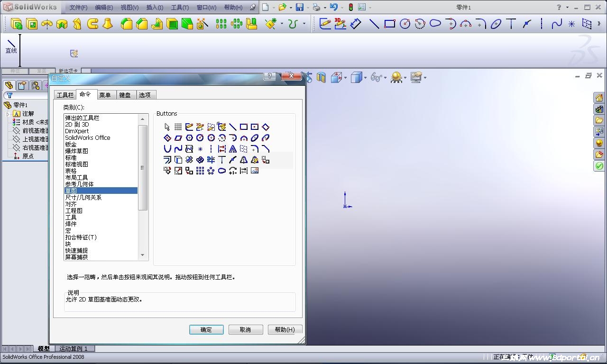Click the 取消 button

pyautogui.click(x=245, y=329)
